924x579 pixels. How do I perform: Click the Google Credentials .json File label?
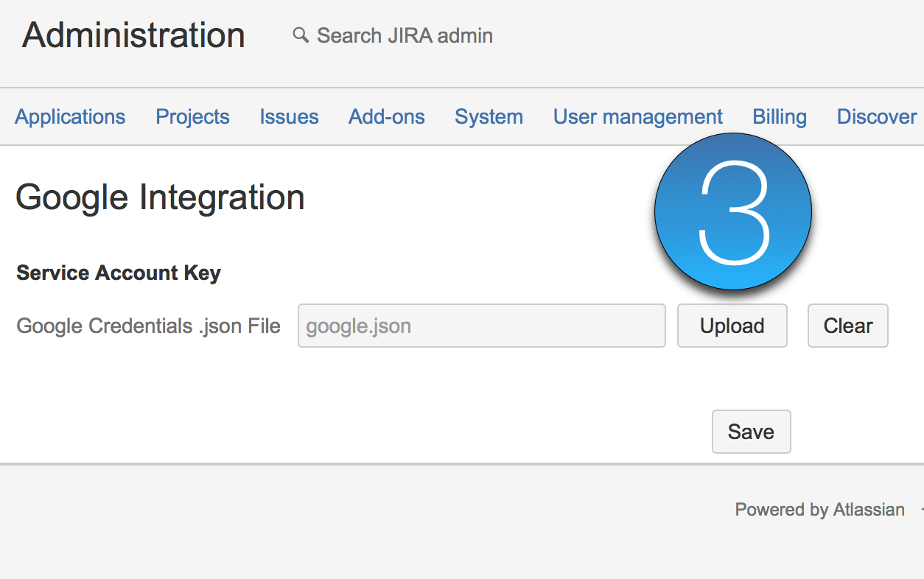148,326
